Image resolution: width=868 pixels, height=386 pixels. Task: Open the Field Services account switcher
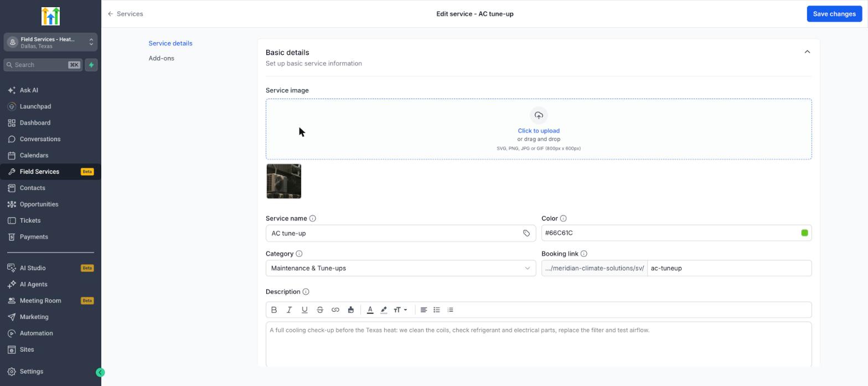click(50, 42)
